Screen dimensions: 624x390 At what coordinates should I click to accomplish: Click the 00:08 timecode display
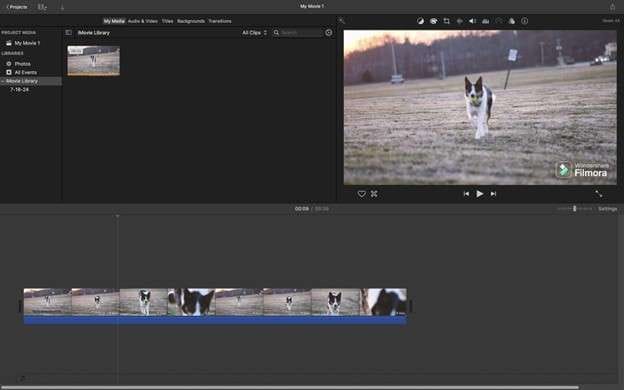(x=302, y=209)
